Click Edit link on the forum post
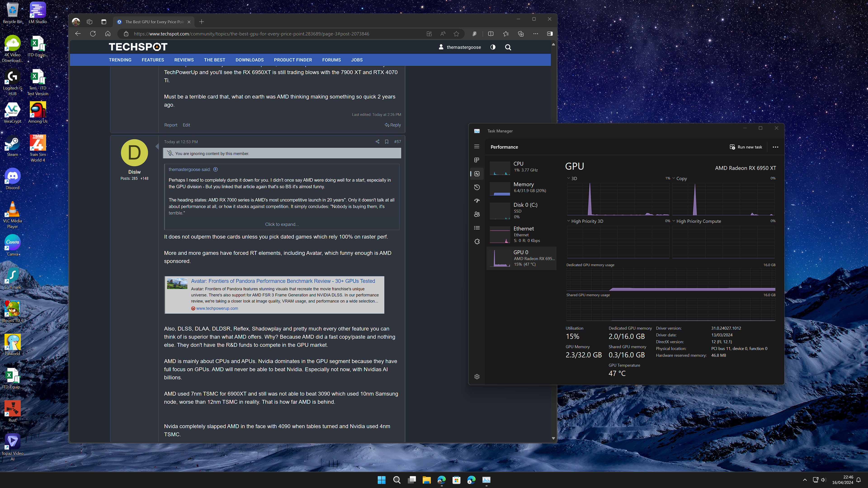This screenshot has height=488, width=868. coord(186,125)
